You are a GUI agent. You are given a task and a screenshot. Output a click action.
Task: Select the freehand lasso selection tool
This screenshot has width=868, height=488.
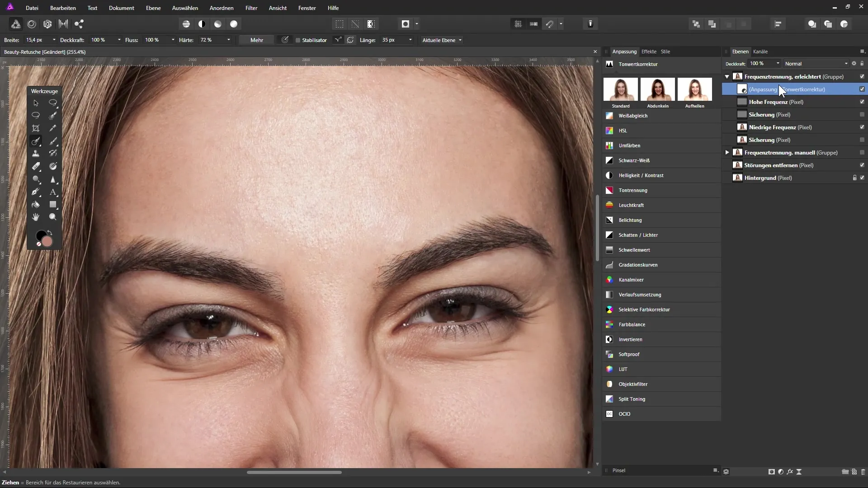(53, 103)
